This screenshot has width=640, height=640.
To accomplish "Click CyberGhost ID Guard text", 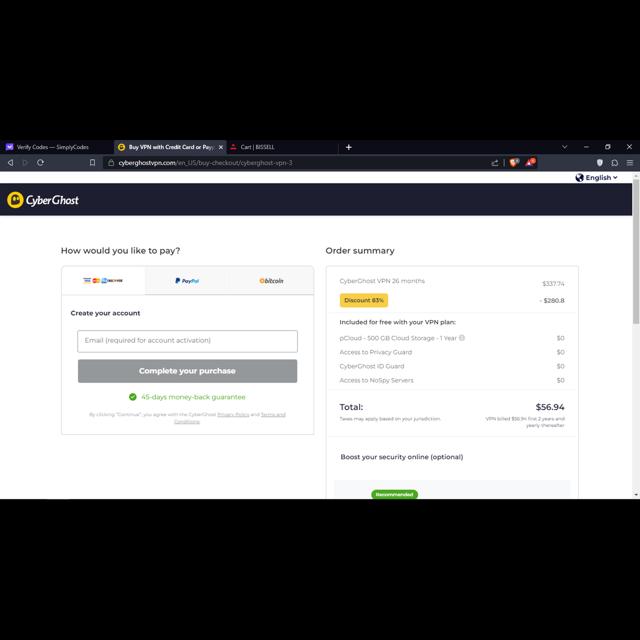I will (x=372, y=366).
